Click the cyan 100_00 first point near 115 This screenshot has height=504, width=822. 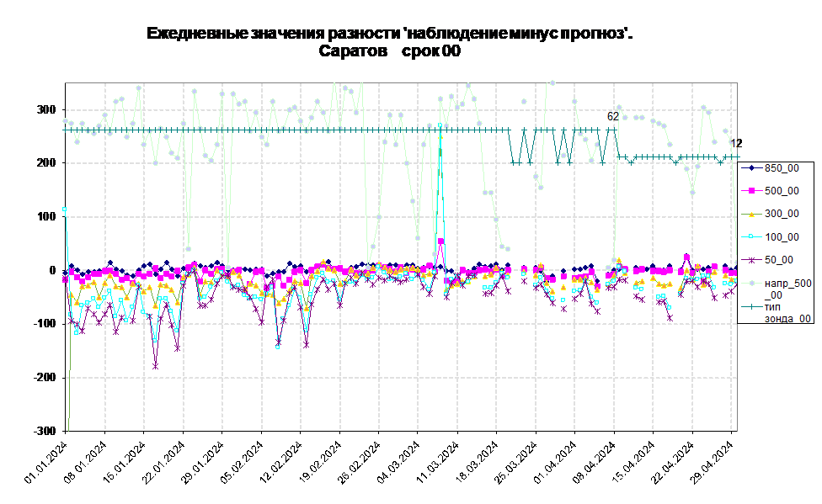click(x=65, y=209)
